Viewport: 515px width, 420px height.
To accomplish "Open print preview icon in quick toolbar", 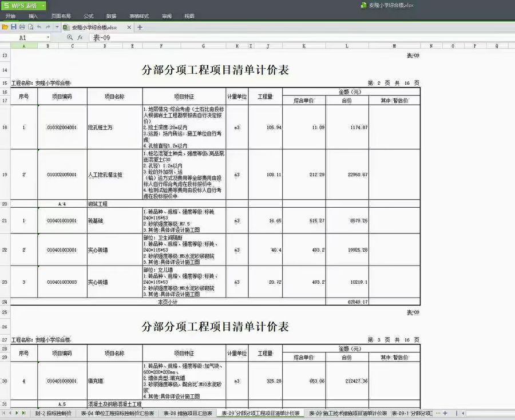I will (30, 27).
